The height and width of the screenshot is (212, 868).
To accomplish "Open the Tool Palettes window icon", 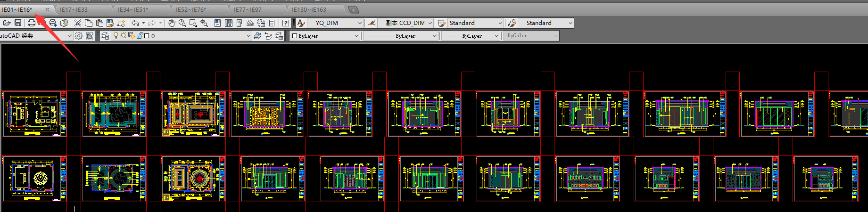I will (239, 23).
